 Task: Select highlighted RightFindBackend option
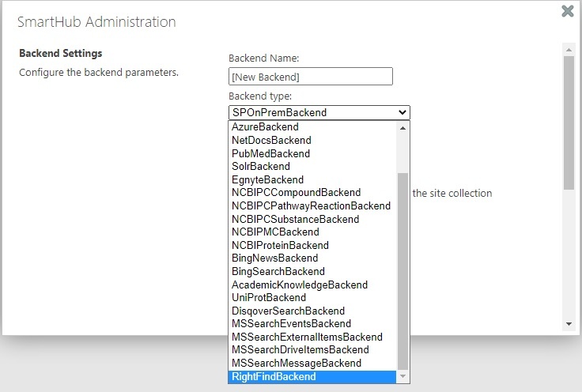point(274,377)
